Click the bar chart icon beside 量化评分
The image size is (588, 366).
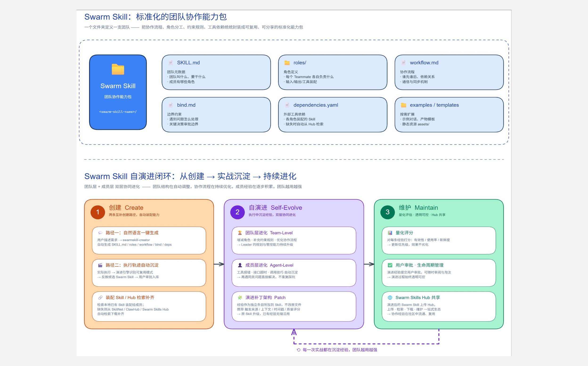390,233
